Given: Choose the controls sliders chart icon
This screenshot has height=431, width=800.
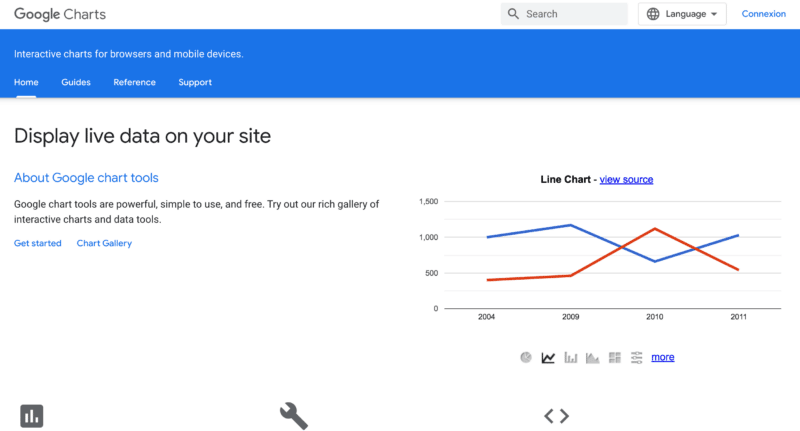Looking at the screenshot, I should point(636,357).
